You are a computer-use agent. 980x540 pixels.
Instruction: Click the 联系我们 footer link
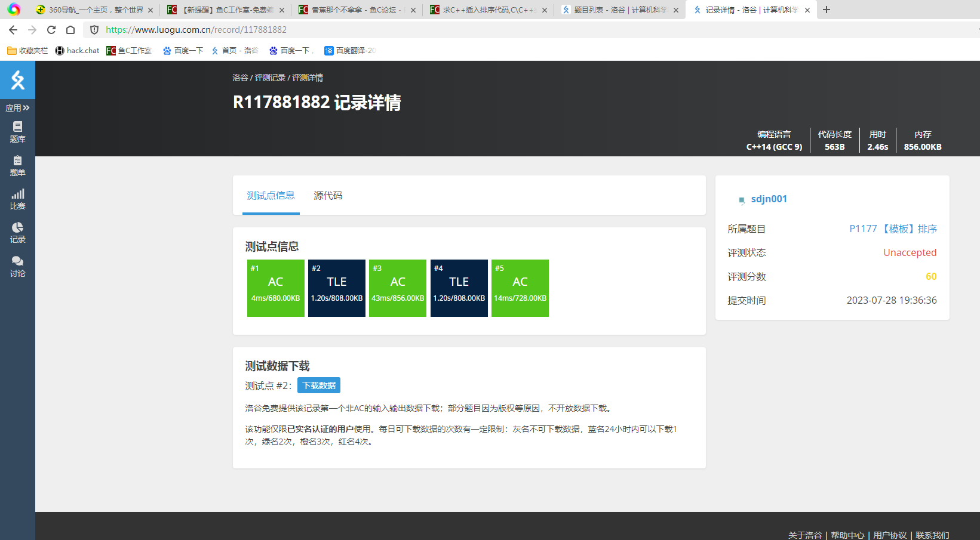pyautogui.click(x=932, y=535)
